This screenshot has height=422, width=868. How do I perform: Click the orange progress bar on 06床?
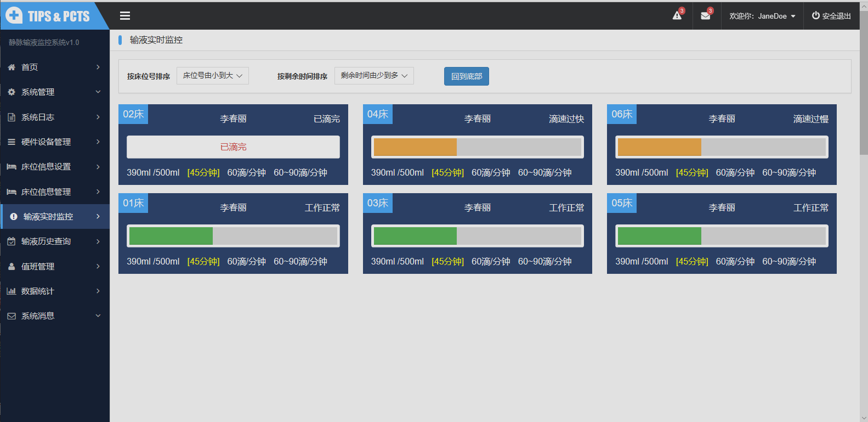click(x=660, y=147)
